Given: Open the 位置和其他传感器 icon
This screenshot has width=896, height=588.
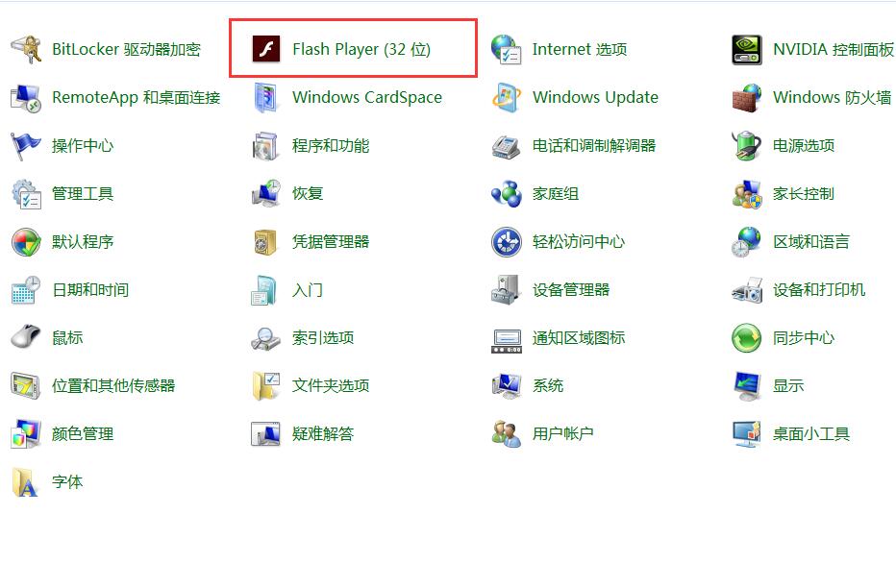Looking at the screenshot, I should coord(26,386).
